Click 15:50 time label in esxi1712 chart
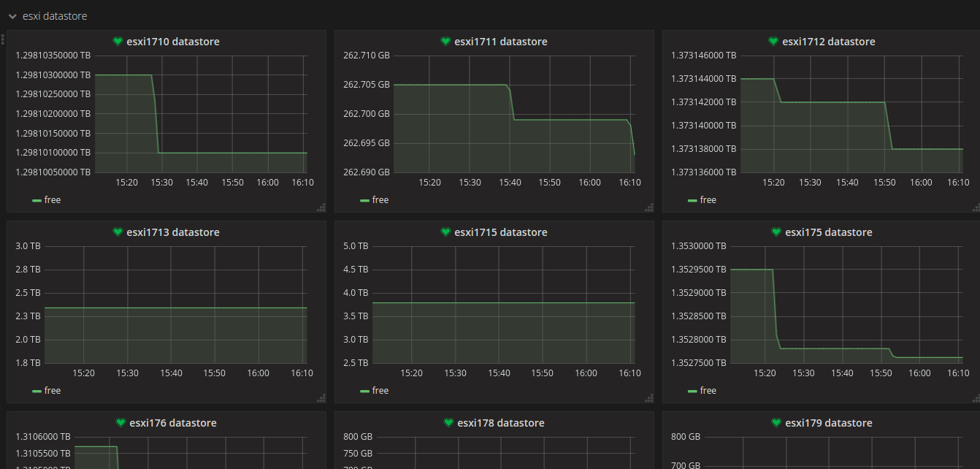Viewport: 980px width, 469px height. point(884,182)
